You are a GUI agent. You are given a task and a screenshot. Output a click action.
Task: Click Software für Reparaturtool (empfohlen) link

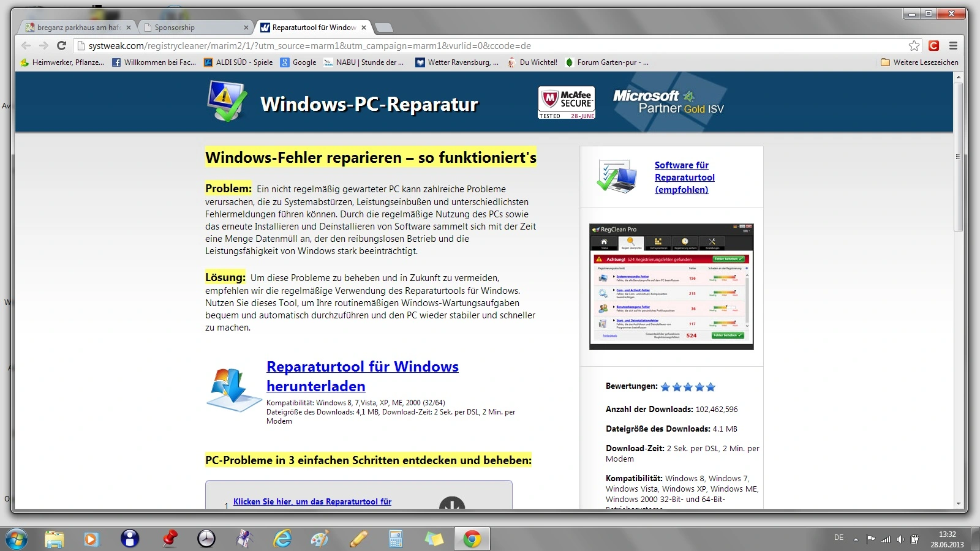(x=685, y=178)
